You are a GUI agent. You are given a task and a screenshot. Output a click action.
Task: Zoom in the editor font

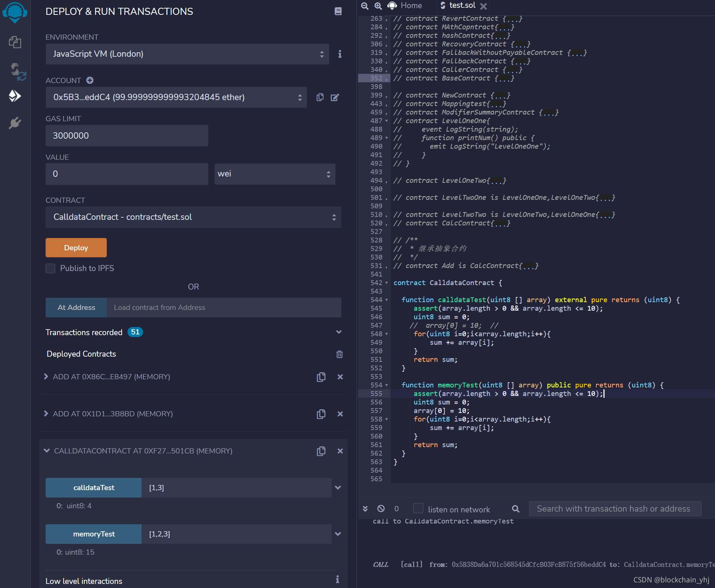click(x=378, y=6)
